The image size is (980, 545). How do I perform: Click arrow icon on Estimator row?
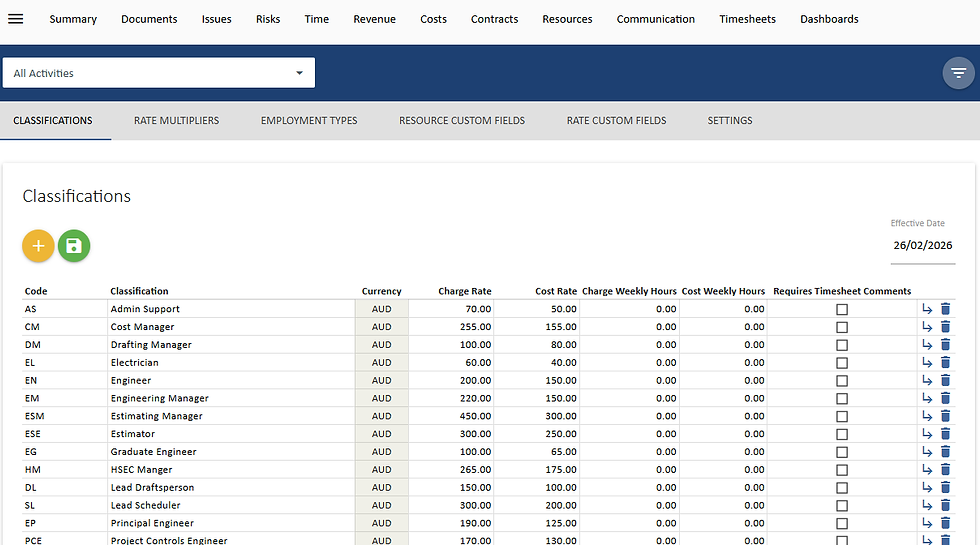tap(927, 434)
